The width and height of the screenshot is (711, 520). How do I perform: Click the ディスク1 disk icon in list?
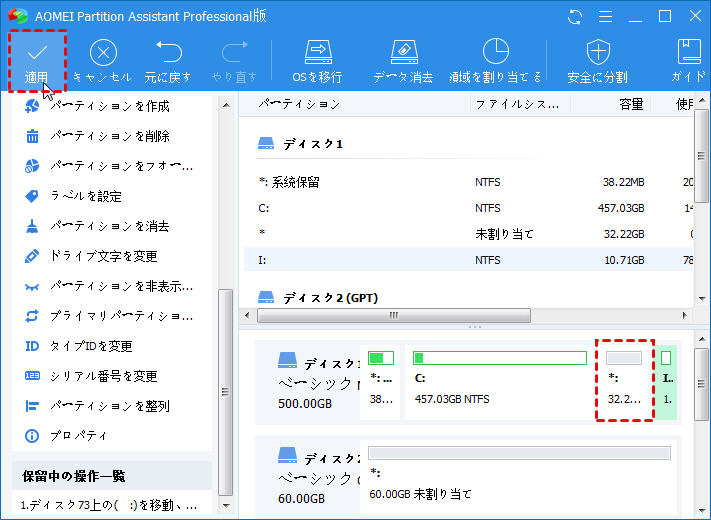click(266, 144)
